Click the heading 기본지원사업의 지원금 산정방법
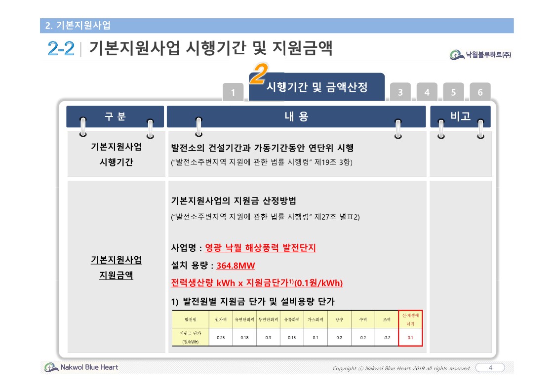The width and height of the screenshot is (554, 392). click(x=234, y=200)
